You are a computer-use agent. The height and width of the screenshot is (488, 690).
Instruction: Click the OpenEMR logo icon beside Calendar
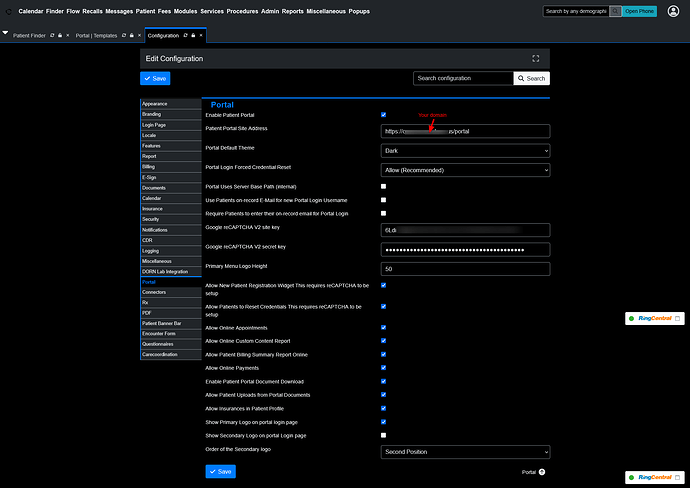(x=8, y=11)
